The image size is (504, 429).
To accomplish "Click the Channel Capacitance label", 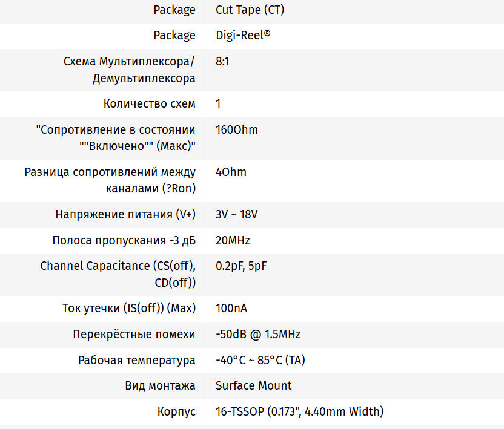I will pyautogui.click(x=118, y=274).
